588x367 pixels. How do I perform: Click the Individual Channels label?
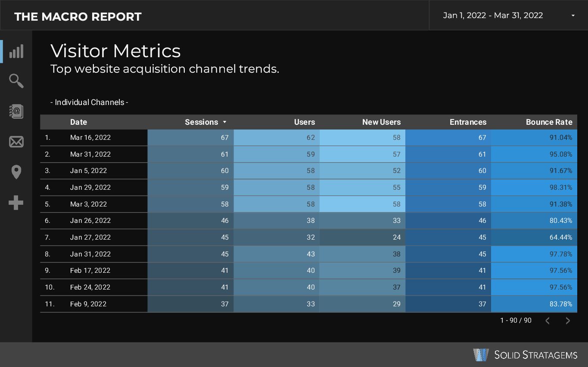(x=89, y=102)
